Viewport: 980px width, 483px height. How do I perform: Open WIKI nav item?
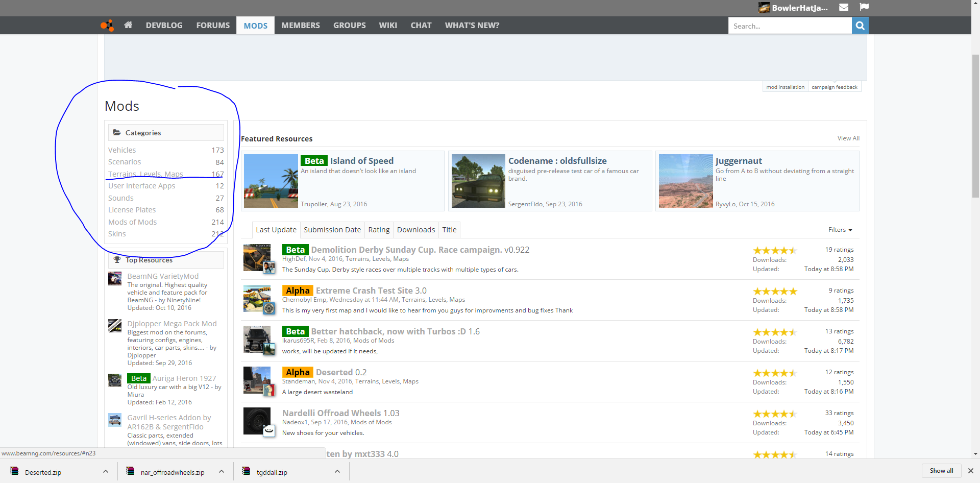(388, 26)
